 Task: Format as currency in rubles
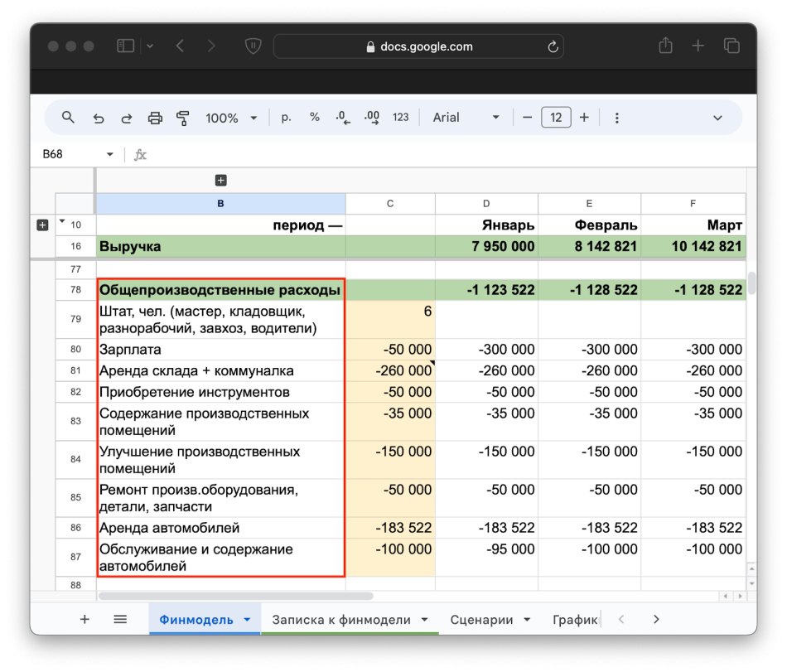286,118
